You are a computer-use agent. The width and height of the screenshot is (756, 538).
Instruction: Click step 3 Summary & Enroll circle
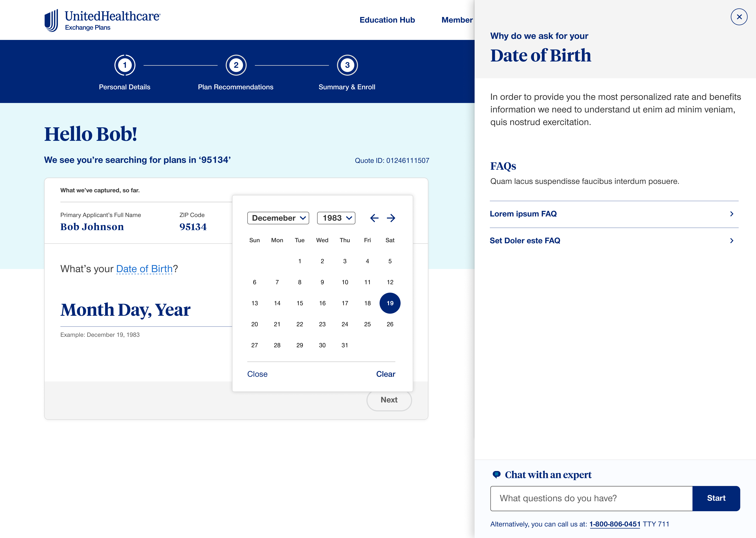tap(347, 65)
